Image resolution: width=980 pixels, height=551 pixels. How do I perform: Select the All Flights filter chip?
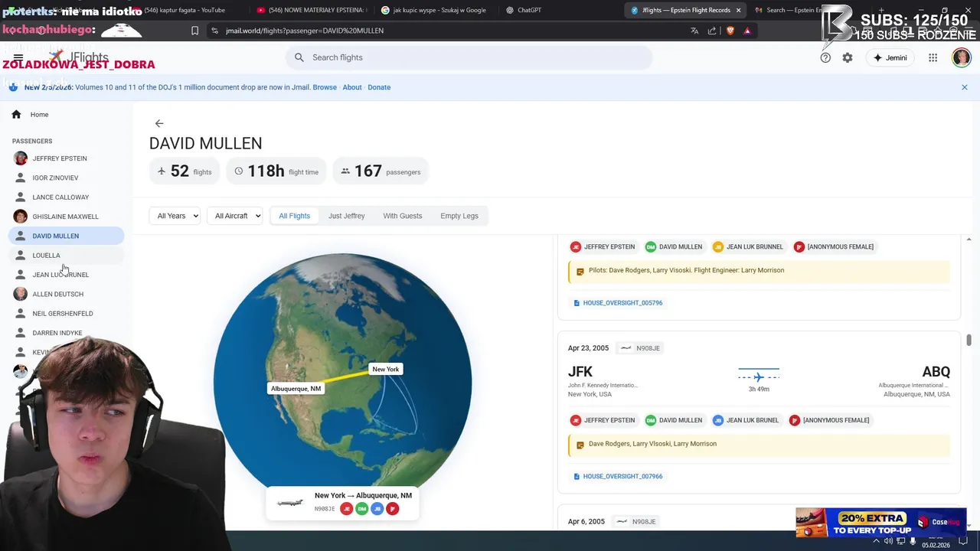(x=294, y=216)
